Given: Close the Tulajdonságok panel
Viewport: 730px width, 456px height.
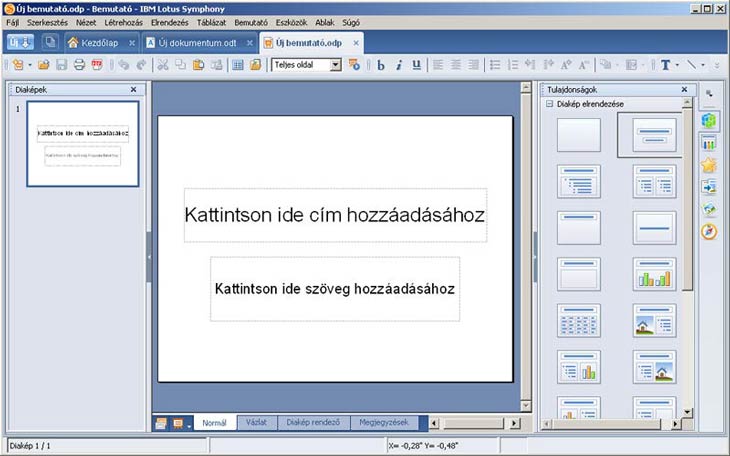Looking at the screenshot, I should pos(684,89).
